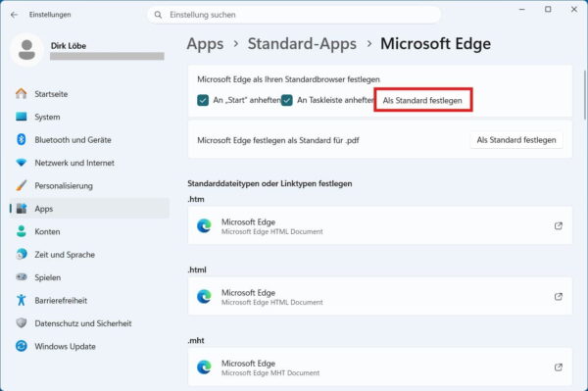
Task: Open external link icon for .mht
Action: tap(559, 367)
